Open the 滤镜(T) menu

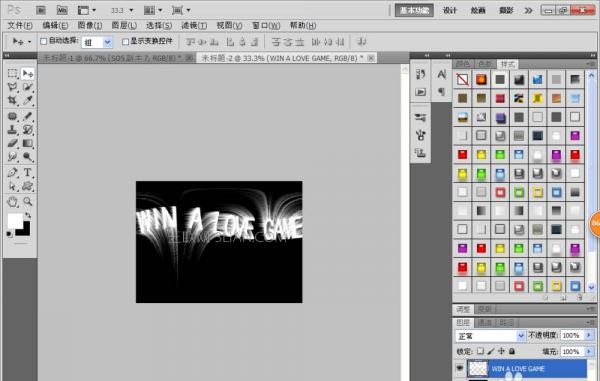tap(194, 25)
